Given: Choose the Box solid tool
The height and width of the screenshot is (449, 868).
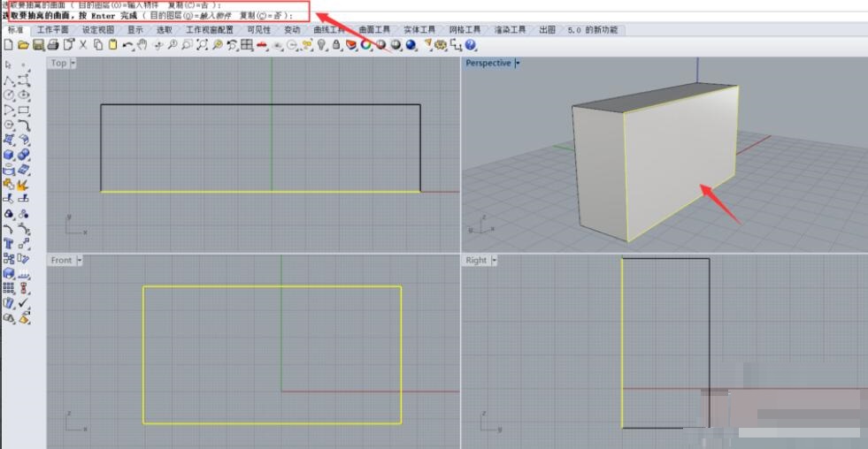Looking at the screenshot, I should [9, 155].
